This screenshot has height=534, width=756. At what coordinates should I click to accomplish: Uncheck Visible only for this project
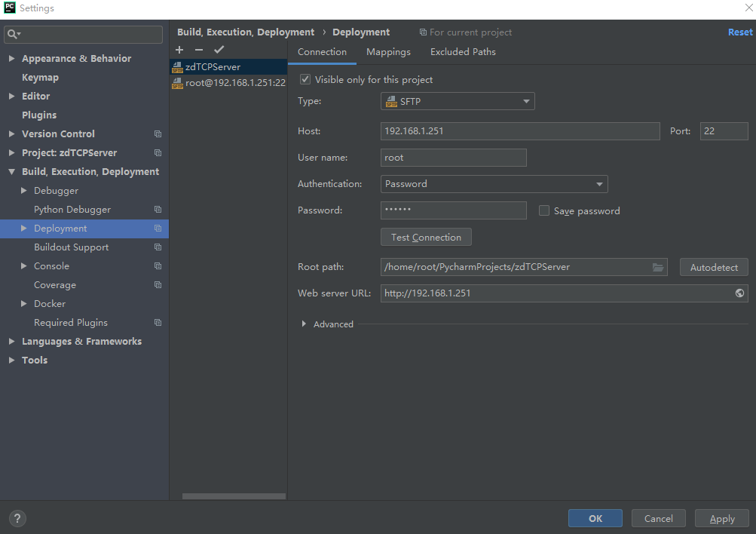point(305,79)
